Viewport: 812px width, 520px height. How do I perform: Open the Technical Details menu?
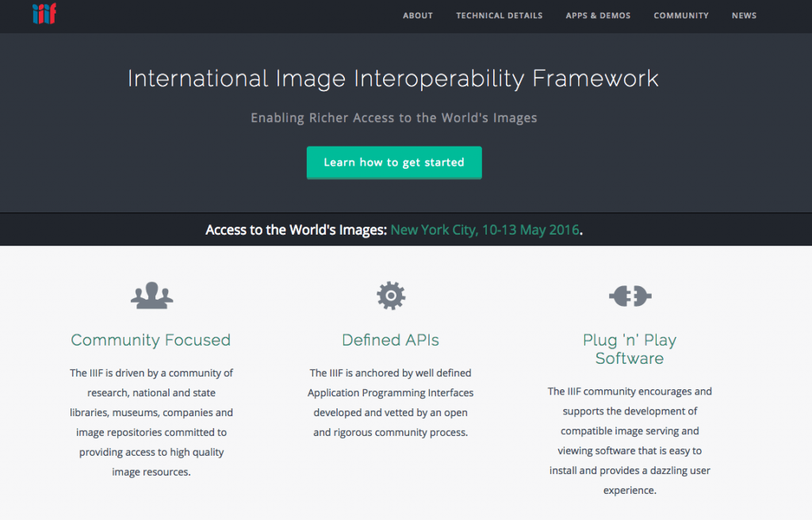(x=500, y=16)
